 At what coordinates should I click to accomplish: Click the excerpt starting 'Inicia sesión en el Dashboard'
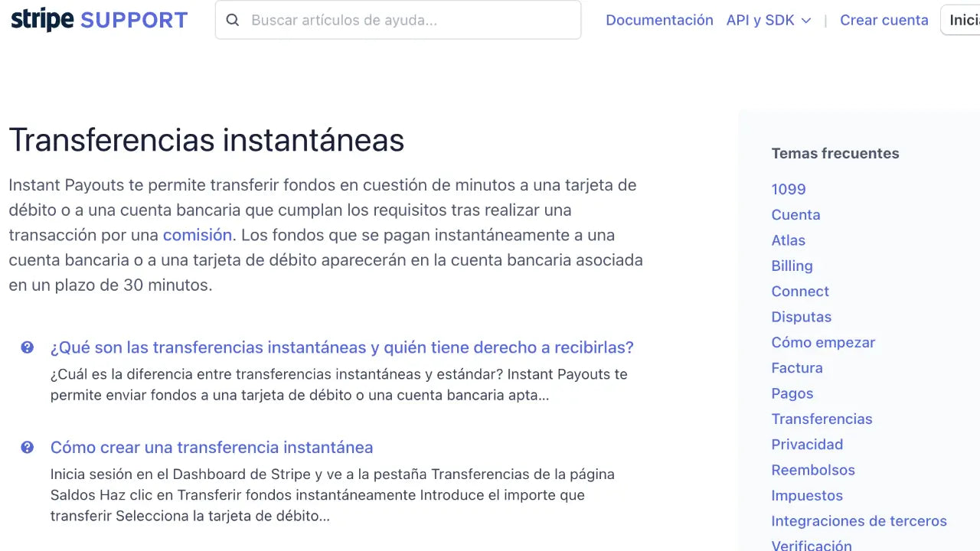point(332,495)
